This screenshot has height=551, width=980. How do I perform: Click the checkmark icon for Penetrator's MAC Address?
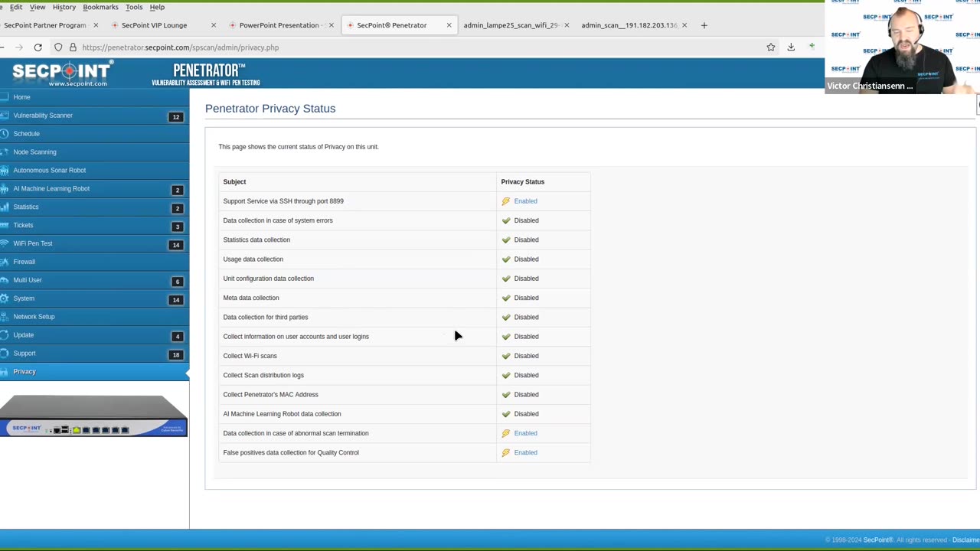(505, 395)
